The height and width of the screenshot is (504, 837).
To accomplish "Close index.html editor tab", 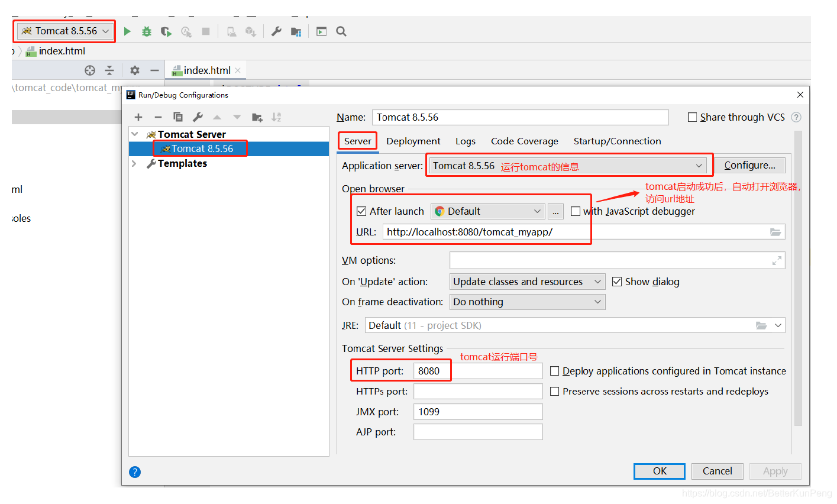I will [x=238, y=70].
